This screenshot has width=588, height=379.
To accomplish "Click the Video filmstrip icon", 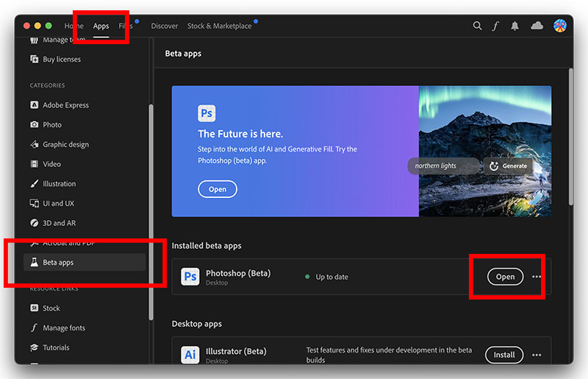I will pyautogui.click(x=34, y=164).
